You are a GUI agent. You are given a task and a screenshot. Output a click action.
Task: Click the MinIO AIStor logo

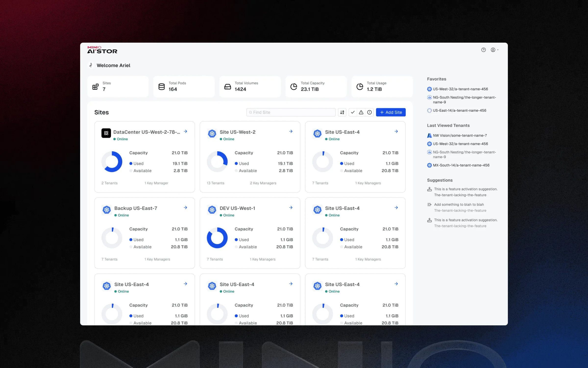point(102,50)
